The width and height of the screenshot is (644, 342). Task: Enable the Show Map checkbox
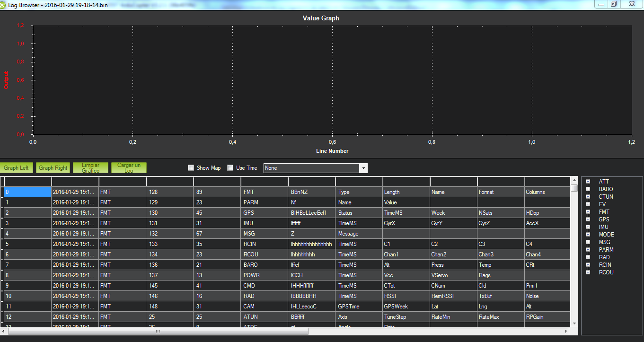[191, 168]
